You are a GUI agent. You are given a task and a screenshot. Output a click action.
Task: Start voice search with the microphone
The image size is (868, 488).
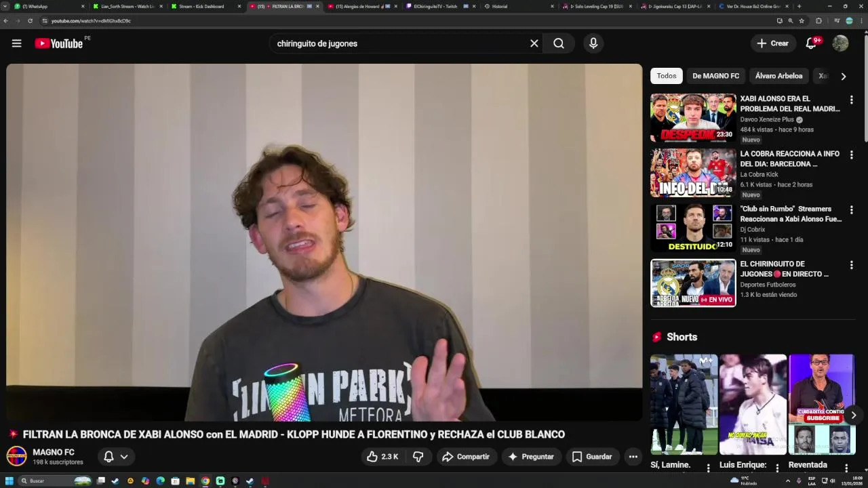click(x=593, y=43)
